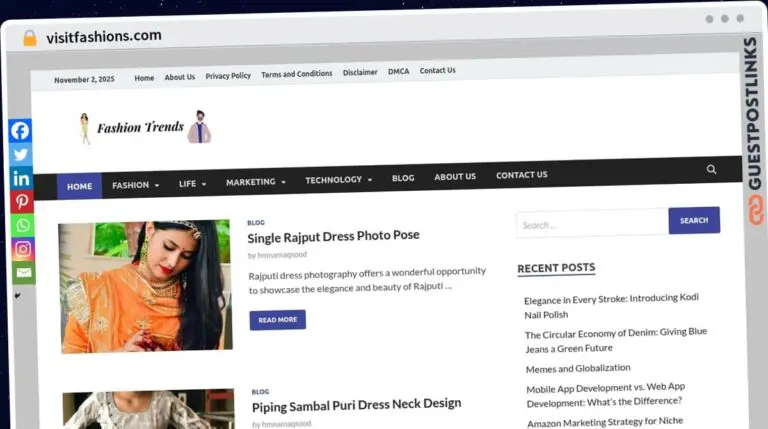Click BLOG category above Sambal Puri post
Screen dimensions: 768x429
coord(260,392)
